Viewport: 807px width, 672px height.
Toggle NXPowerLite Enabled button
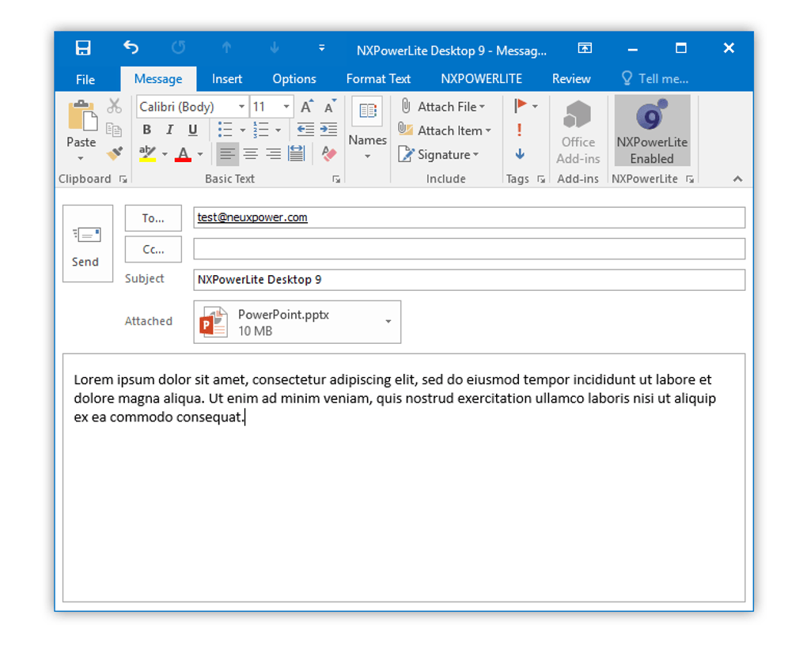[x=652, y=130]
